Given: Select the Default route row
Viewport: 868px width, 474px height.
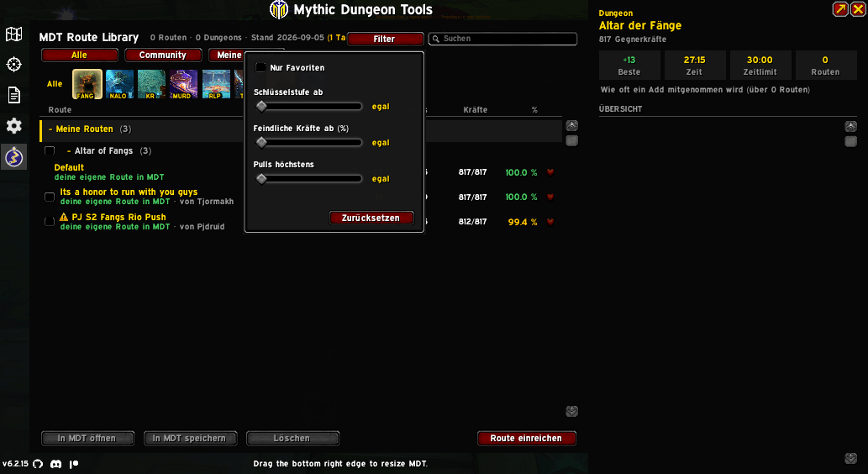Looking at the screenshot, I should coord(301,172).
